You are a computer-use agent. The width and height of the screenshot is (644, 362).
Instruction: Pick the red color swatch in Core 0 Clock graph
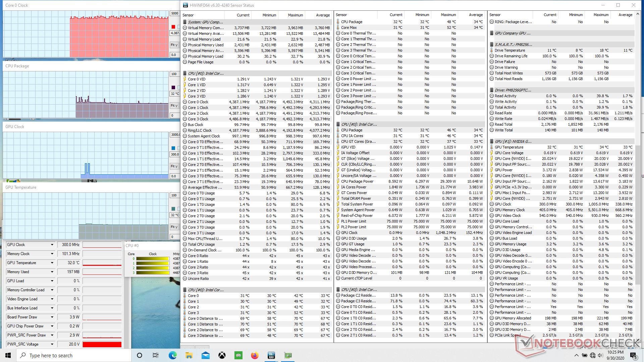click(x=173, y=27)
